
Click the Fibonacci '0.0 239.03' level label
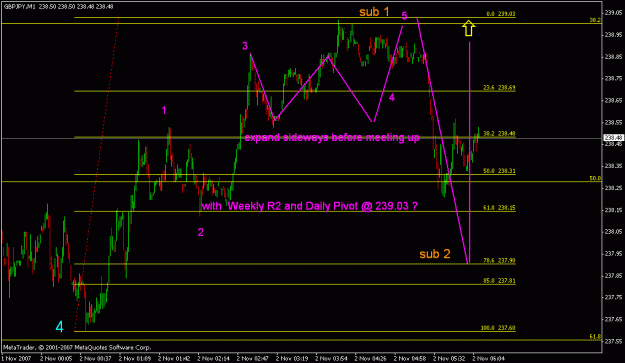(501, 14)
